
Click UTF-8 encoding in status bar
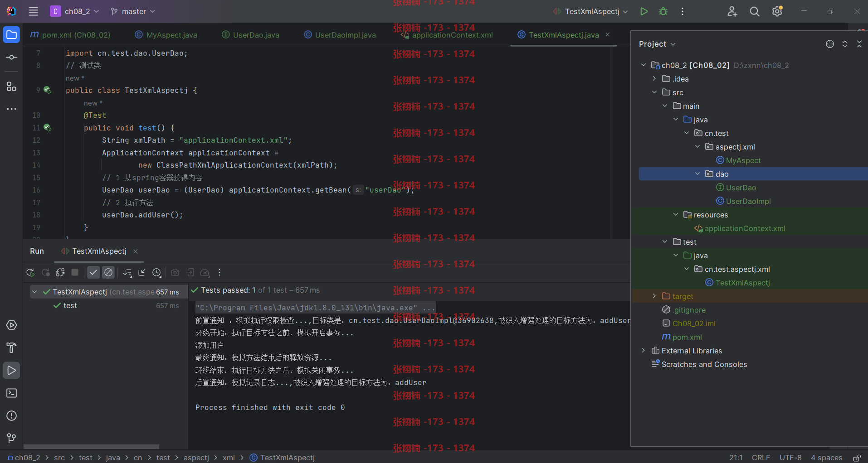(790, 458)
